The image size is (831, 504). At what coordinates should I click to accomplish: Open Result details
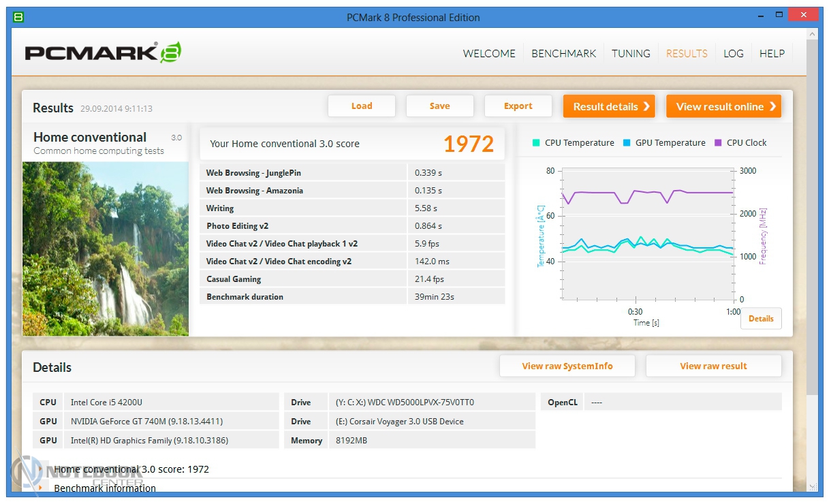[609, 106]
